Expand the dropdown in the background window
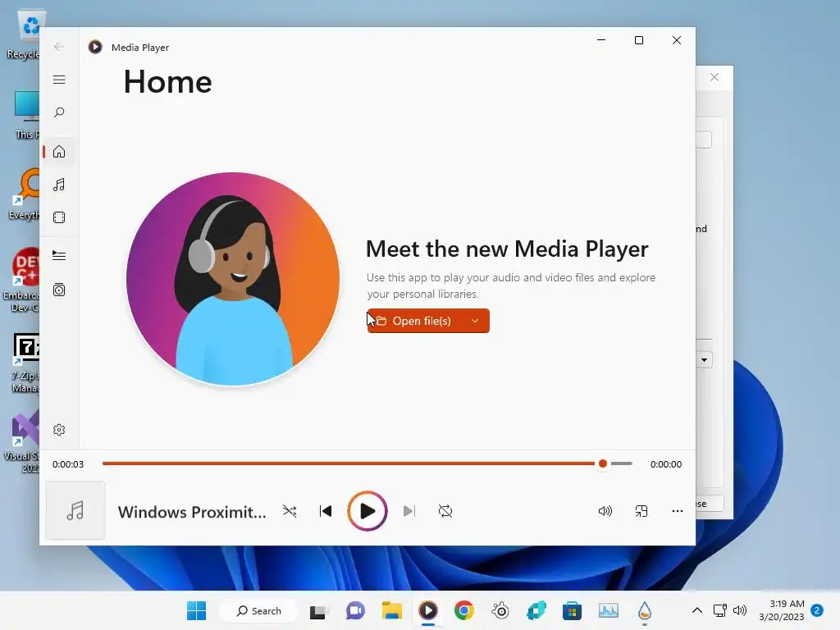The image size is (840, 630). pyautogui.click(x=704, y=360)
